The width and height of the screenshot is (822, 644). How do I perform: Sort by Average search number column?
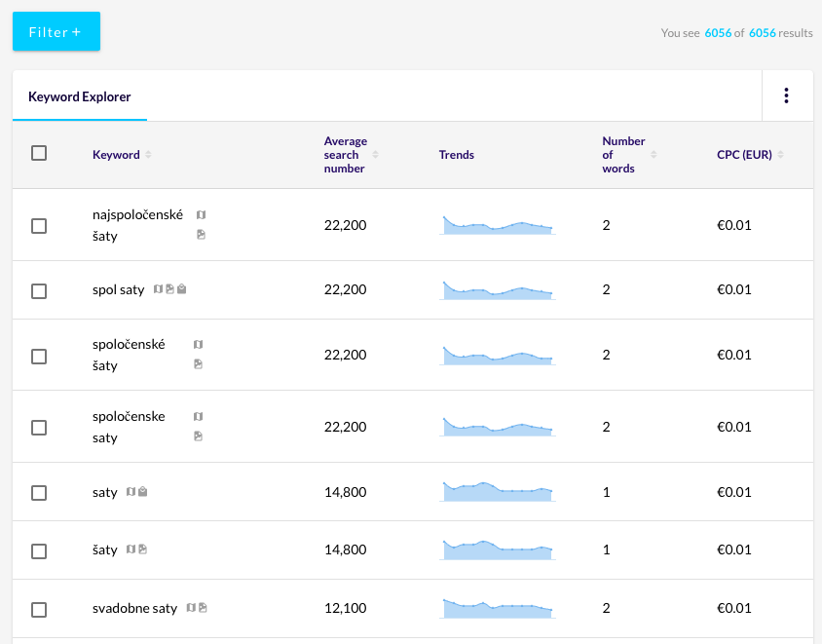(375, 155)
